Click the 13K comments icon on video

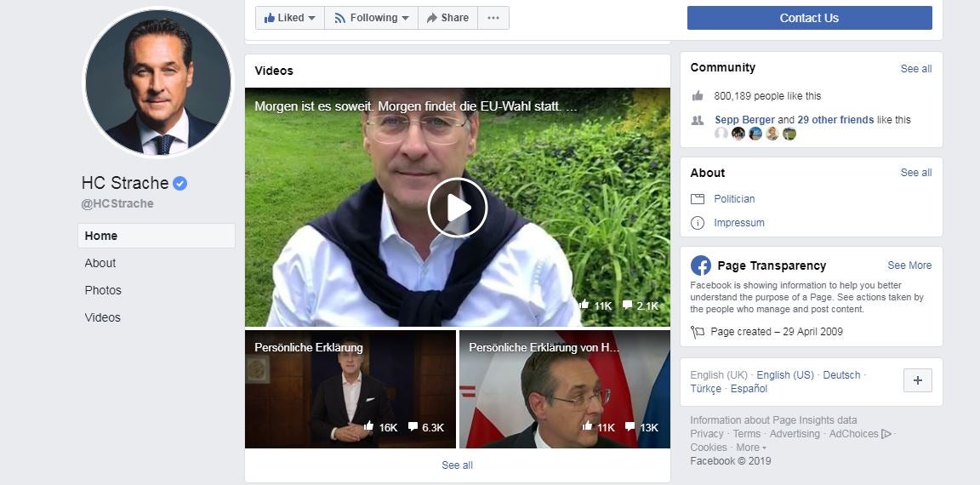630,427
